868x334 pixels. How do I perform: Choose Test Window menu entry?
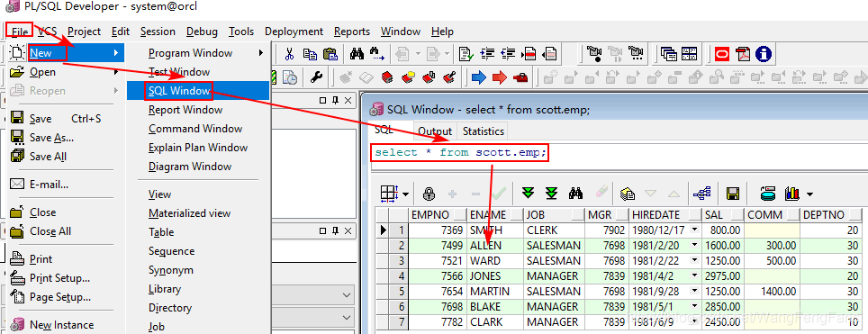point(198,72)
